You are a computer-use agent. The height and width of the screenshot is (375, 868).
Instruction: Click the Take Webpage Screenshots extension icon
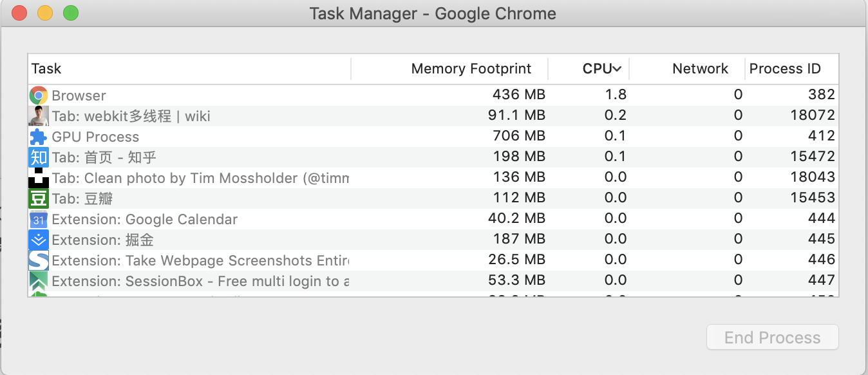39,260
